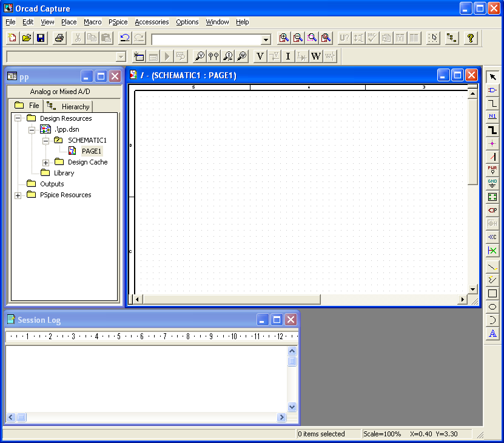
Task: Select the Place Port tool
Action: click(x=492, y=211)
